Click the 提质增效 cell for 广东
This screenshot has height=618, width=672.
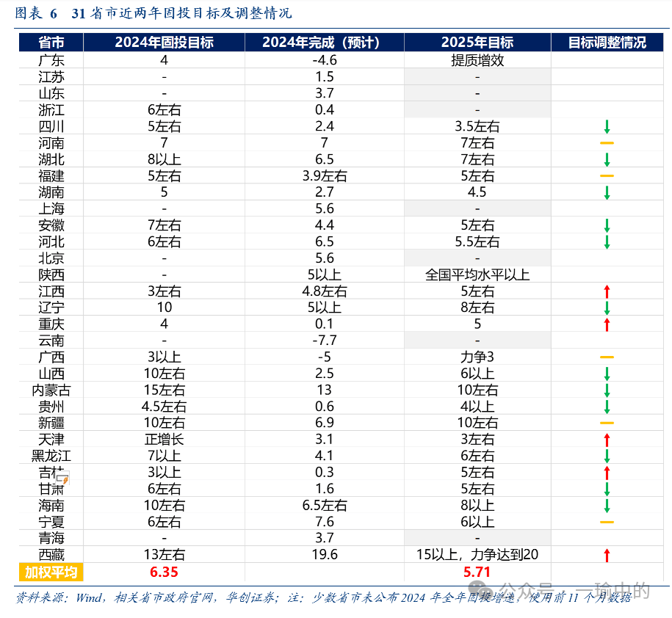(477, 60)
